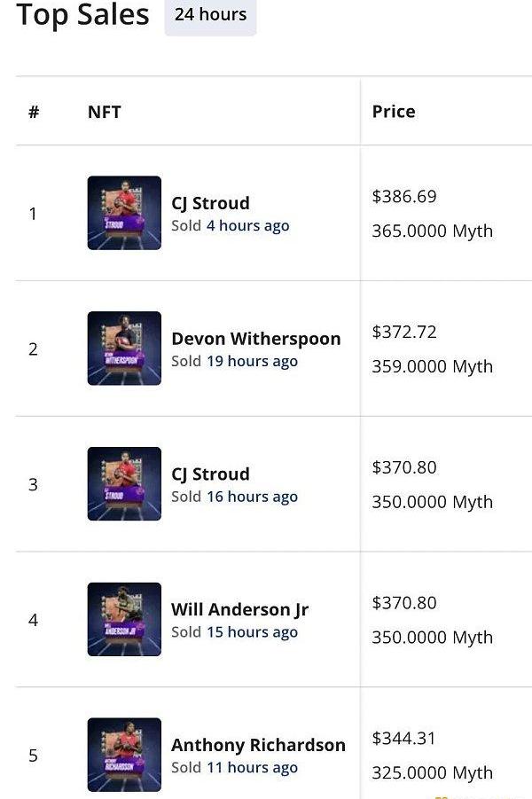Click the Devon Witherspoon name link
Viewport: 532px width, 799px height.
tap(255, 339)
